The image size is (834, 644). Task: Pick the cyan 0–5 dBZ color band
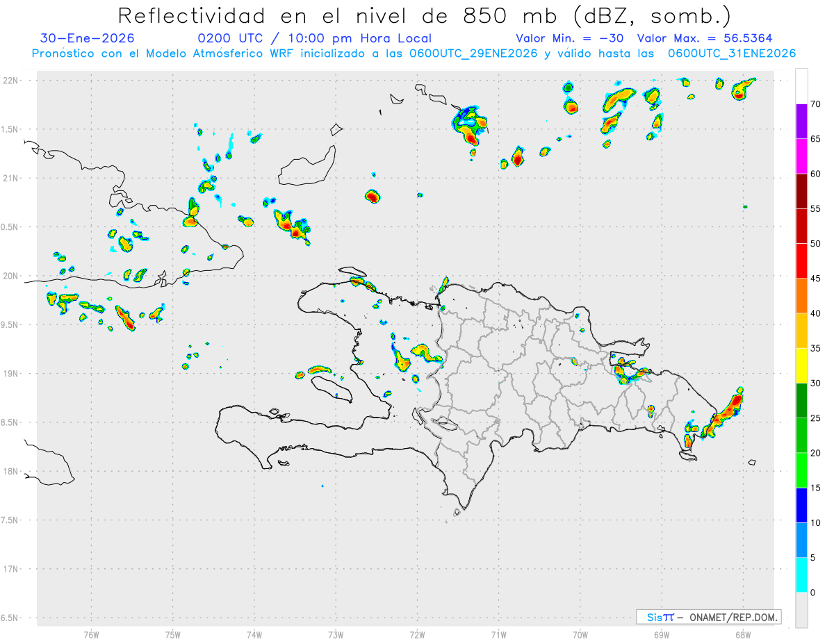[x=802, y=575]
